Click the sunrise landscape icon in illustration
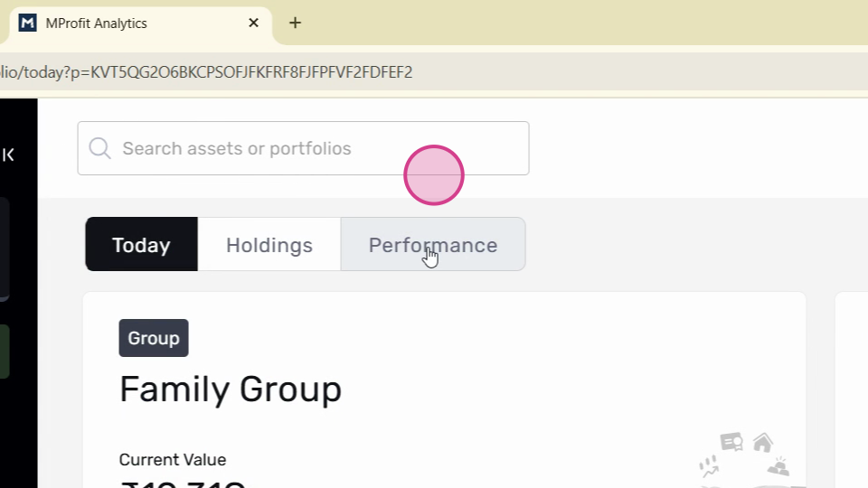868x488 pixels. [778, 466]
